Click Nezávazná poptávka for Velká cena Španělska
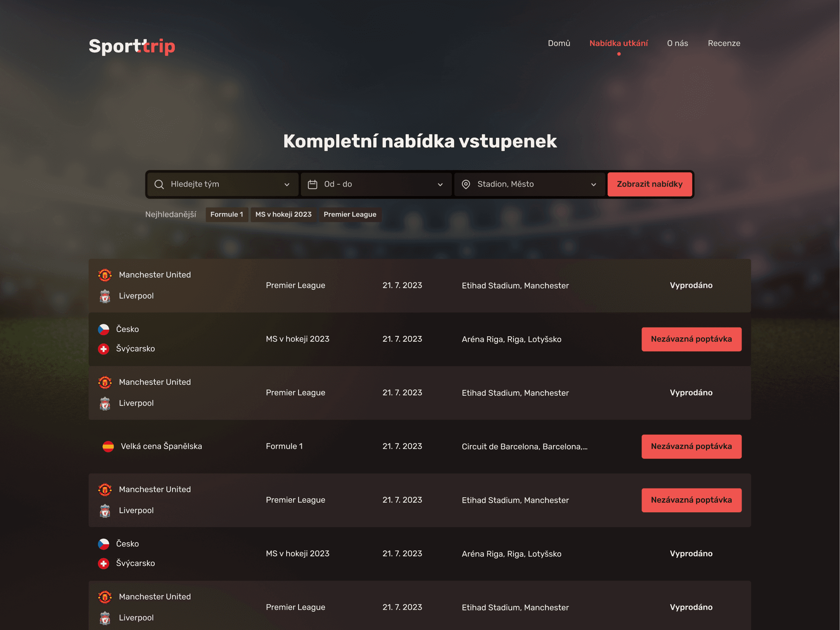Screen dimensions: 840x630 691,446
